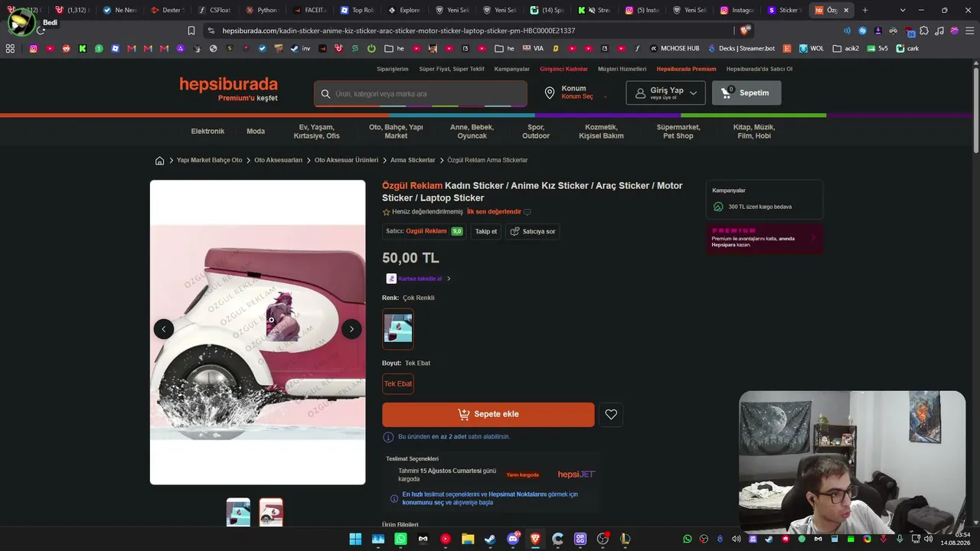This screenshot has width=980, height=551.
Task: Open Oto, Bahçe, Yapı Market category
Action: [x=396, y=132]
